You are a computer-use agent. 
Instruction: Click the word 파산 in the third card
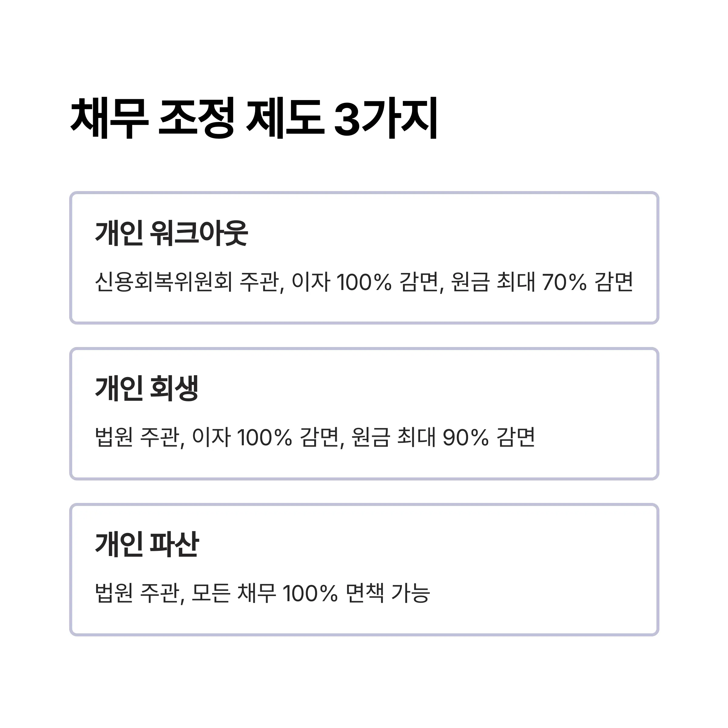coord(174,544)
